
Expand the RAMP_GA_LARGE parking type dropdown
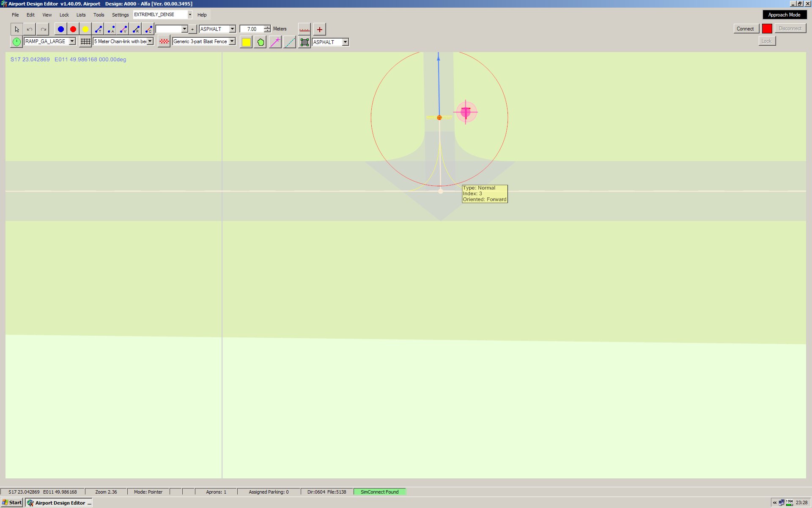(x=72, y=41)
